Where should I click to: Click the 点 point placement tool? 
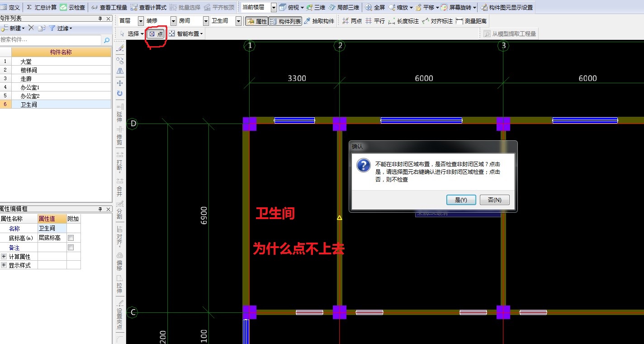coord(156,33)
